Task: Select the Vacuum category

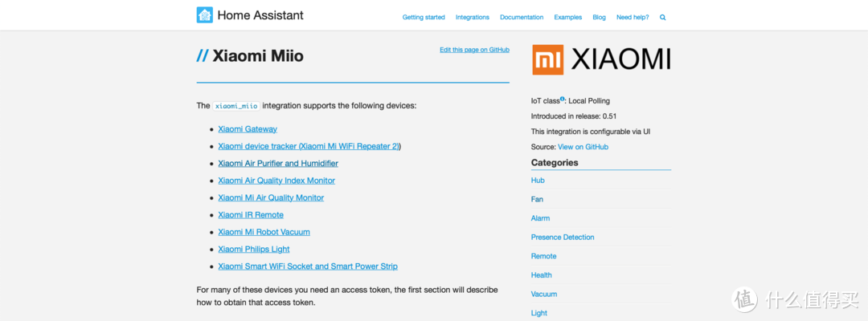Action: coord(544,294)
